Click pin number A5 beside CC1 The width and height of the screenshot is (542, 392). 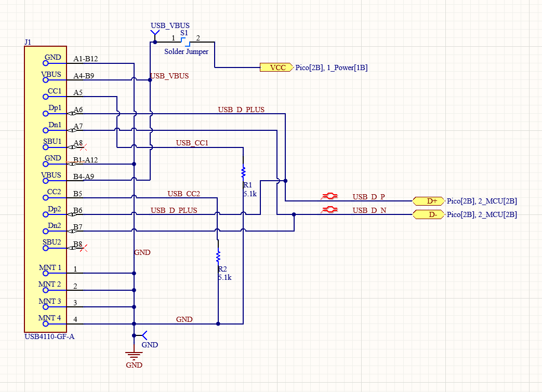click(78, 92)
